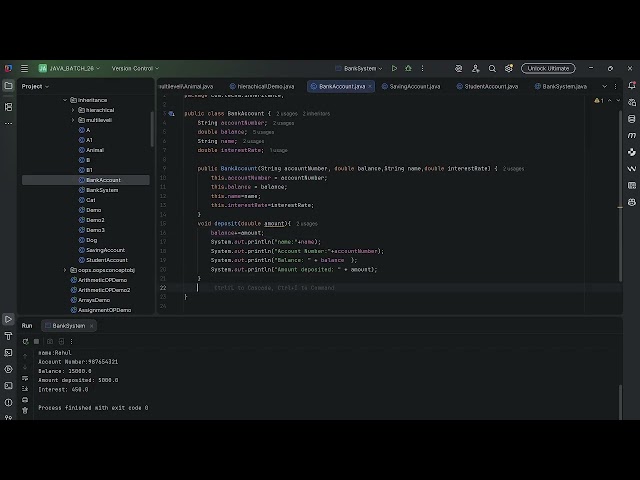Click 'Process finished with exit code 0'

pyautogui.click(x=93, y=408)
